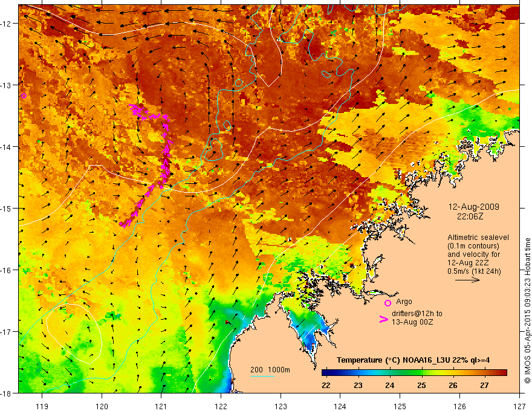532x411 pixels.
Task: Click the '(0.1m contours)' legend text
Action: click(x=473, y=246)
